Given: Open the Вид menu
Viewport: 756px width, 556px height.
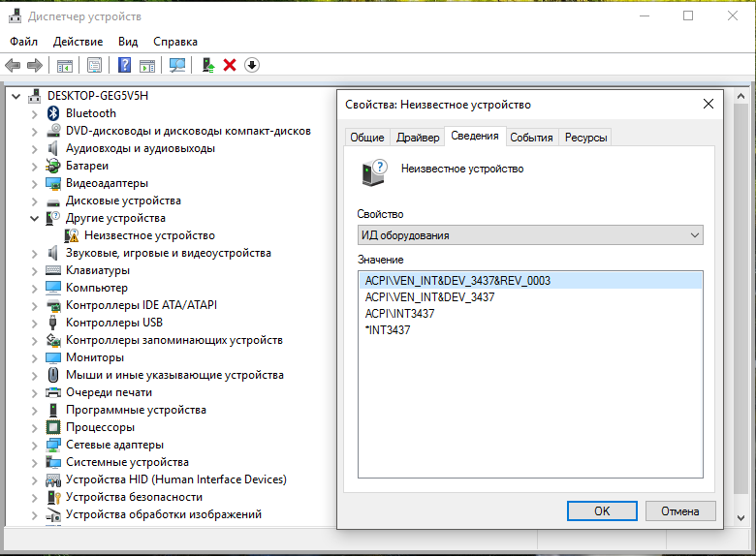Looking at the screenshot, I should [x=128, y=42].
